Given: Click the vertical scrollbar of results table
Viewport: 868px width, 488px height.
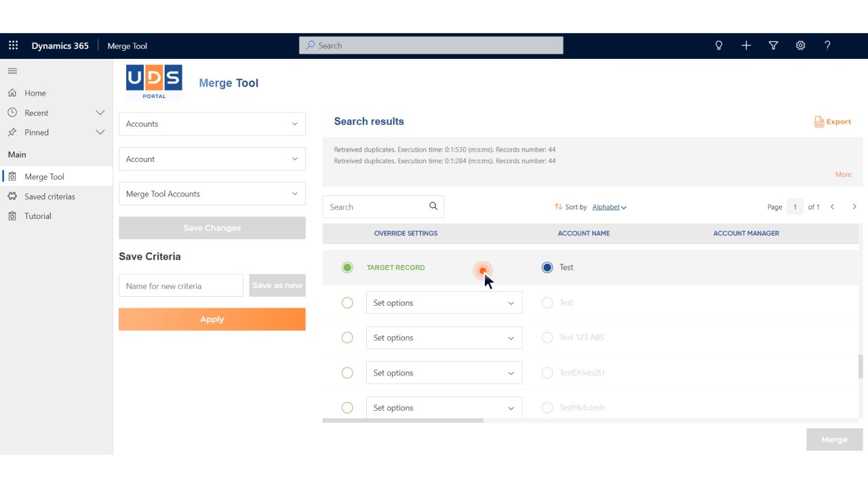Looking at the screenshot, I should click(x=861, y=367).
